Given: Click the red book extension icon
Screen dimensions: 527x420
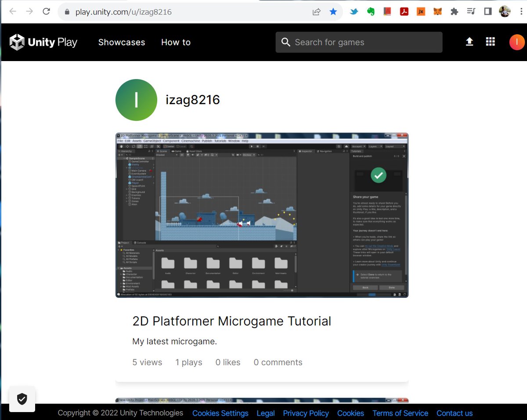Looking at the screenshot, I should point(387,12).
